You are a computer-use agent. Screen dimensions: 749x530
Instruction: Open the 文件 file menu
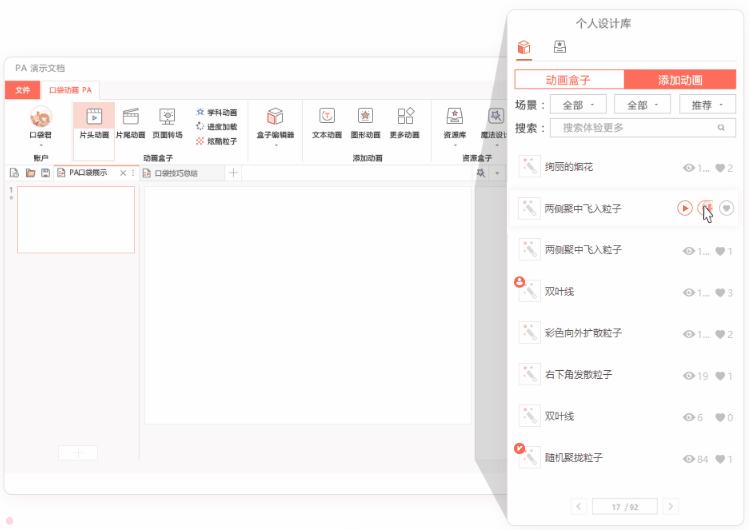coord(22,90)
